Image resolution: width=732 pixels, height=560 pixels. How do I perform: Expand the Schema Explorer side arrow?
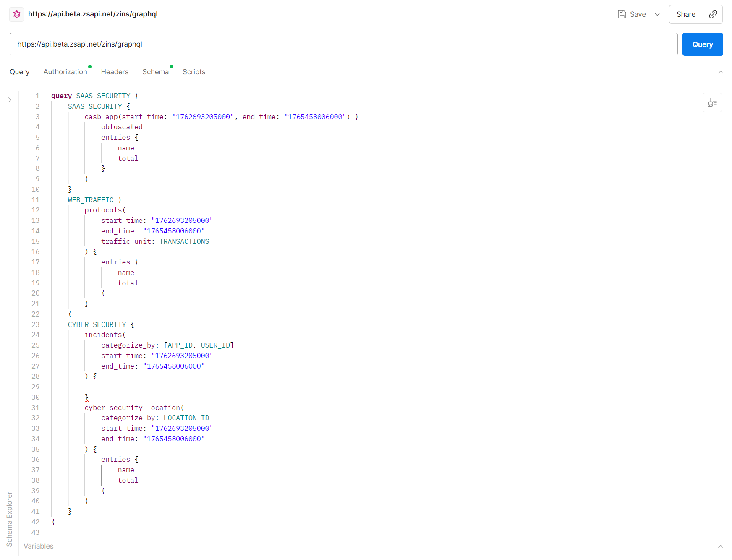click(10, 100)
